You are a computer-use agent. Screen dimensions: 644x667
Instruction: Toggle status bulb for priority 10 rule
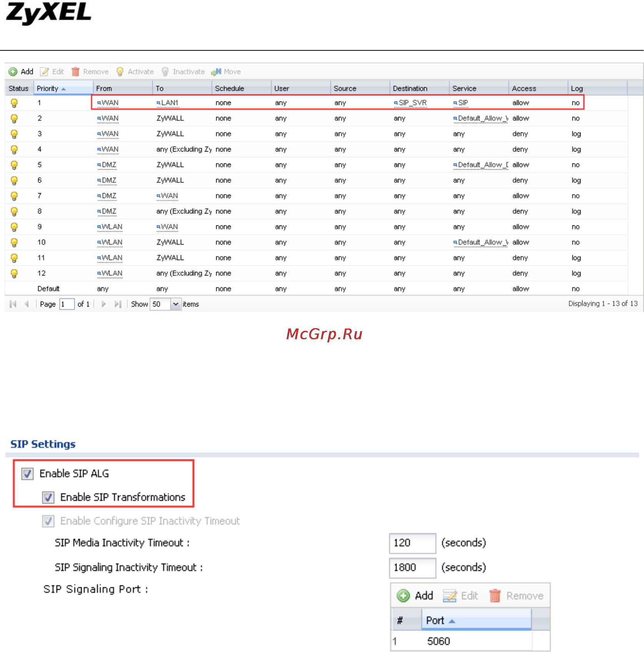click(14, 242)
